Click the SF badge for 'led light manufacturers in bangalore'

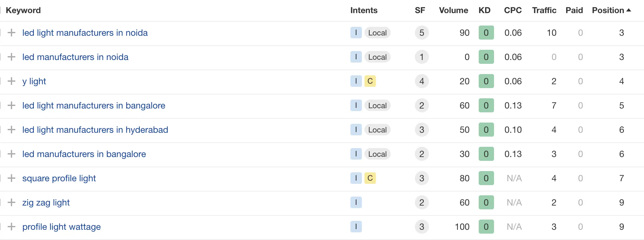pyautogui.click(x=422, y=106)
